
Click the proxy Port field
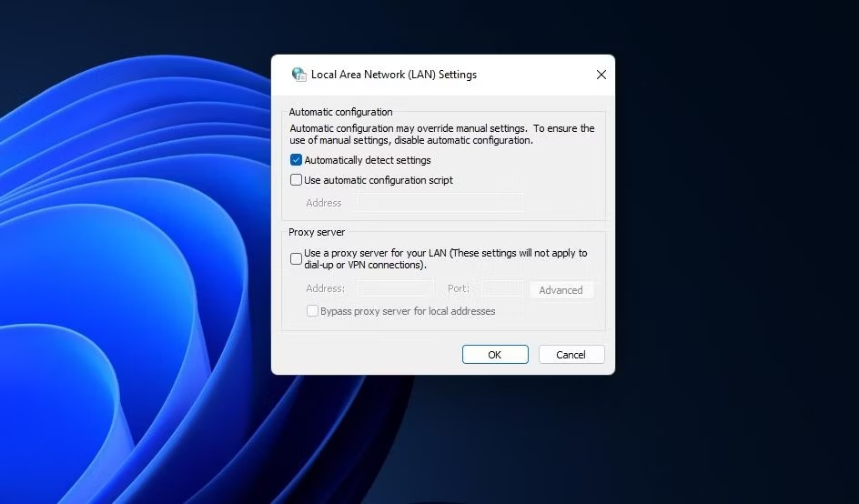coord(502,288)
